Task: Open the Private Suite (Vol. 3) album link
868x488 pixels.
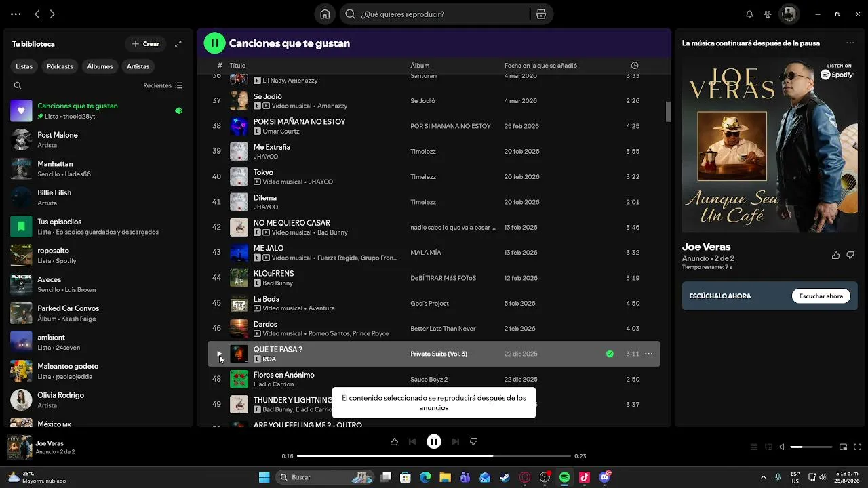Action: pyautogui.click(x=439, y=354)
